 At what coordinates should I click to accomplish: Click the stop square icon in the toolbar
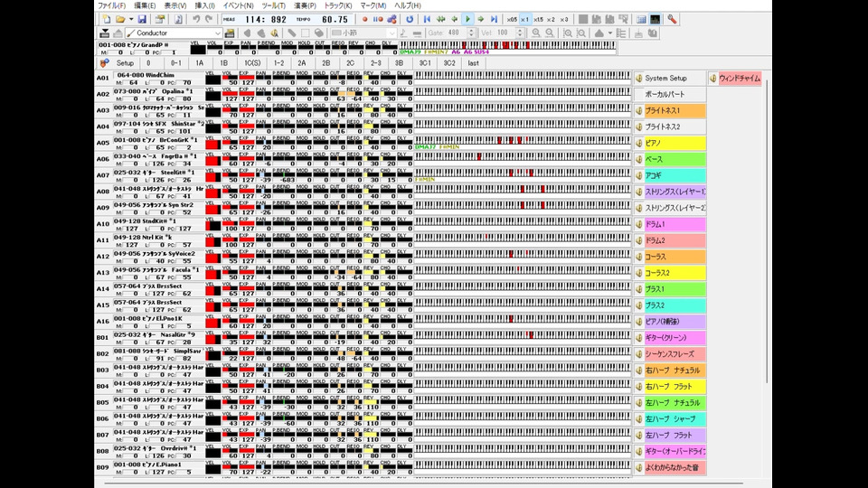click(x=583, y=19)
